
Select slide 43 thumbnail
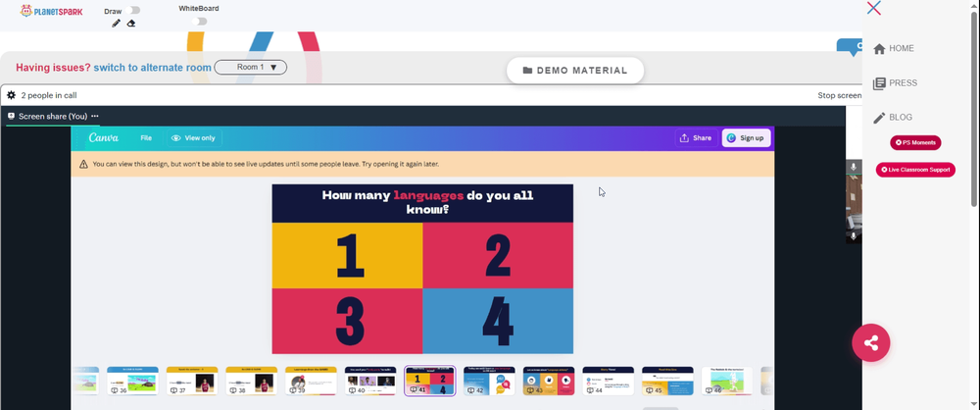coord(549,382)
